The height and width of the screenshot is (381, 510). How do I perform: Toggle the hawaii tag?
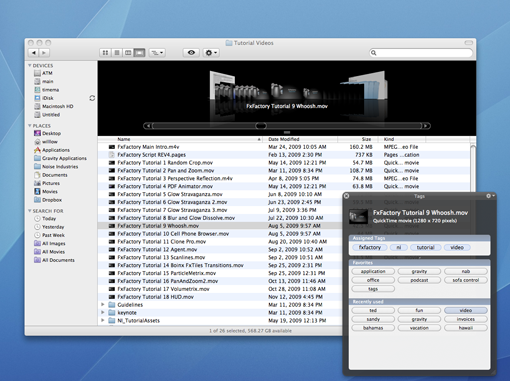coord(466,328)
